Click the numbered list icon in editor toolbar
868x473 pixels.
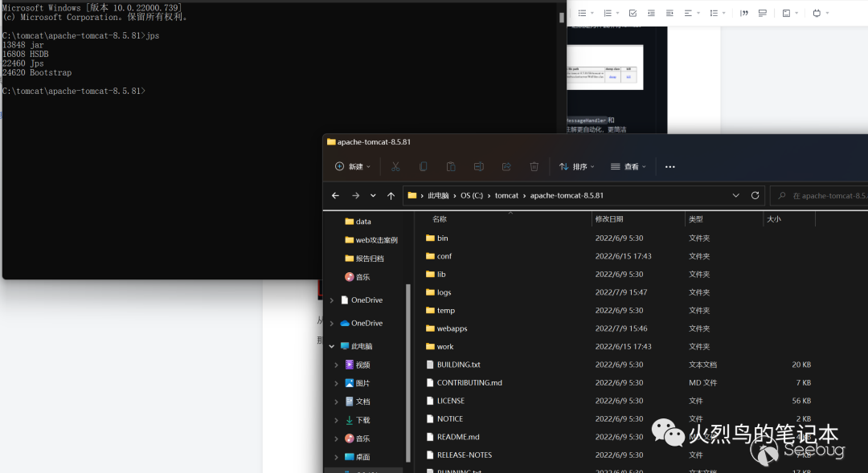click(608, 13)
